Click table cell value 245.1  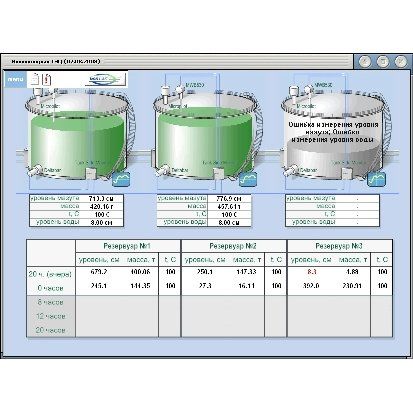coord(99,286)
